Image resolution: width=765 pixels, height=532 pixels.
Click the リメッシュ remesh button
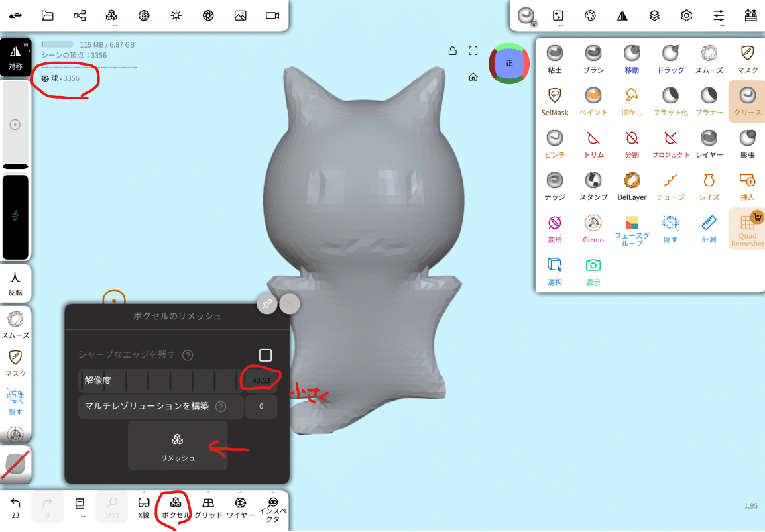click(x=178, y=446)
